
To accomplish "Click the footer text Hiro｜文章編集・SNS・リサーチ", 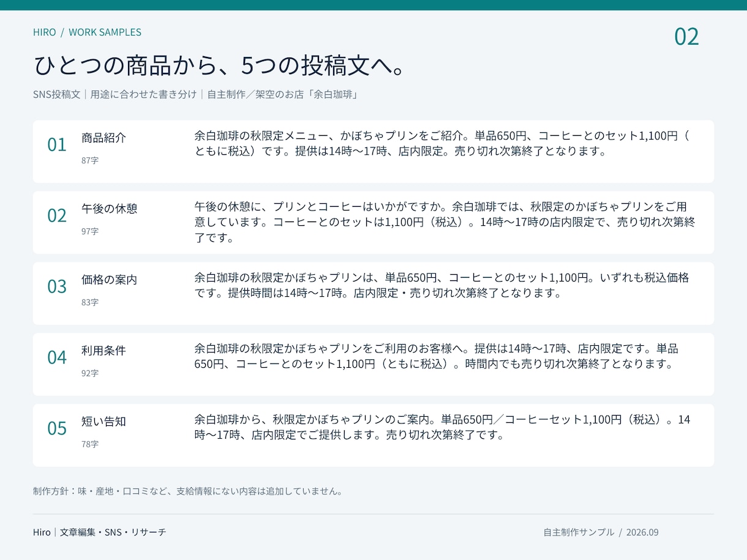I will pyautogui.click(x=100, y=532).
